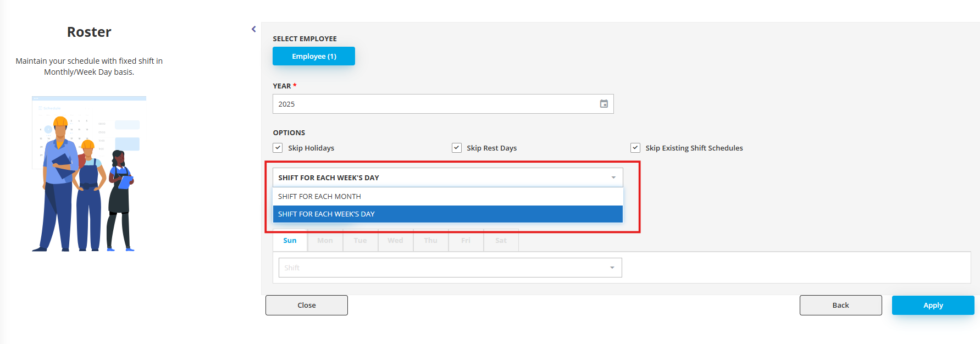Image resolution: width=980 pixels, height=344 pixels.
Task: Click the Apply button
Action: 933,305
